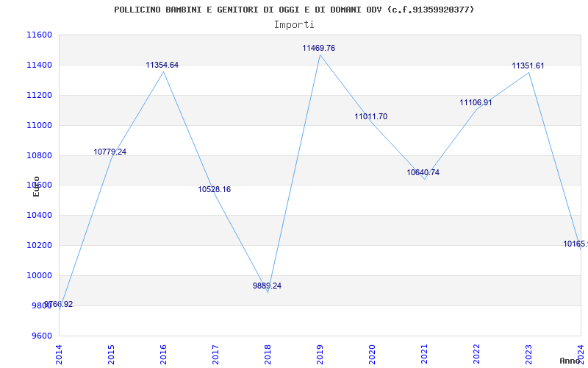Click the 9600 y-axis tick label
This screenshot has width=588, height=368.
pos(41,336)
